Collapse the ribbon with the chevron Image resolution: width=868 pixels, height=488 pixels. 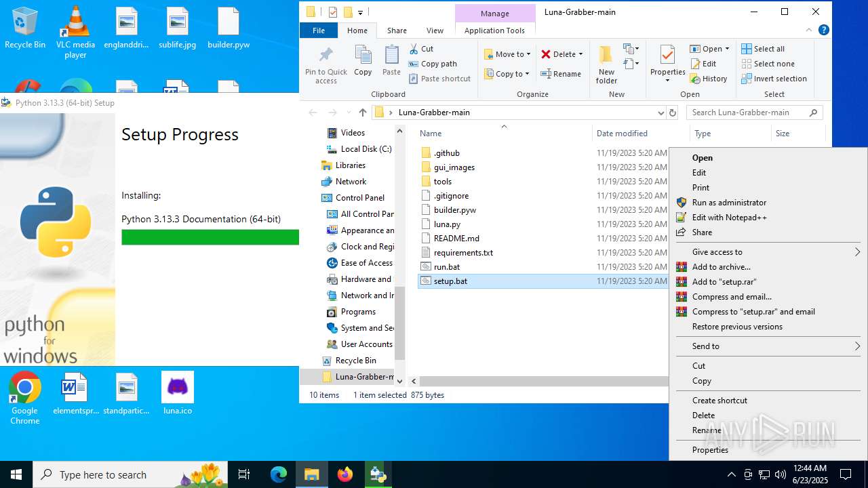[809, 30]
